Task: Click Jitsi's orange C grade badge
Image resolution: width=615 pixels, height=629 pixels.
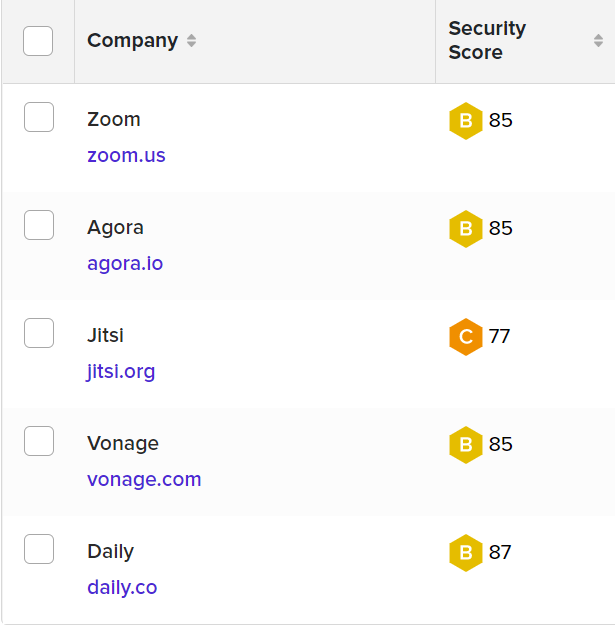Action: (465, 337)
